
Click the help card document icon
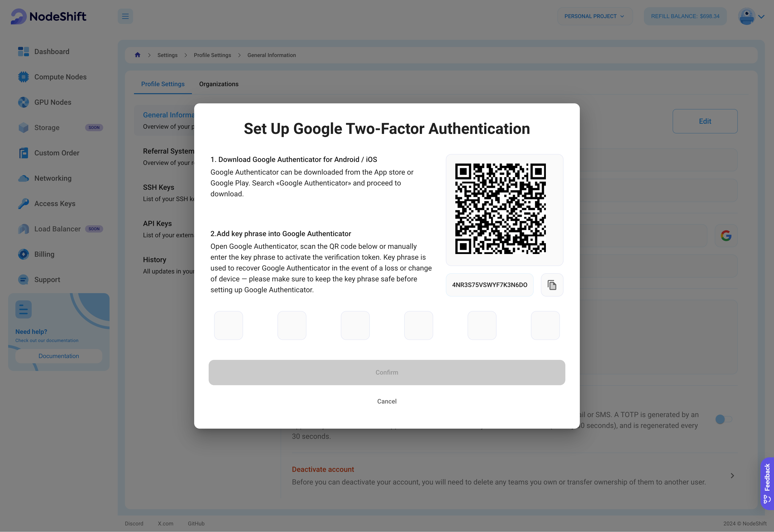23,309
